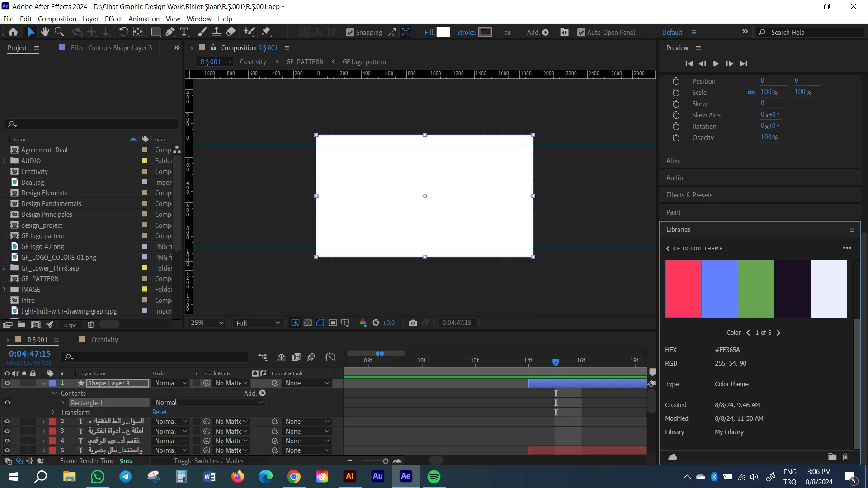Select the Horizontal Type tool
Screen dimensions: 868x488
coord(184,32)
